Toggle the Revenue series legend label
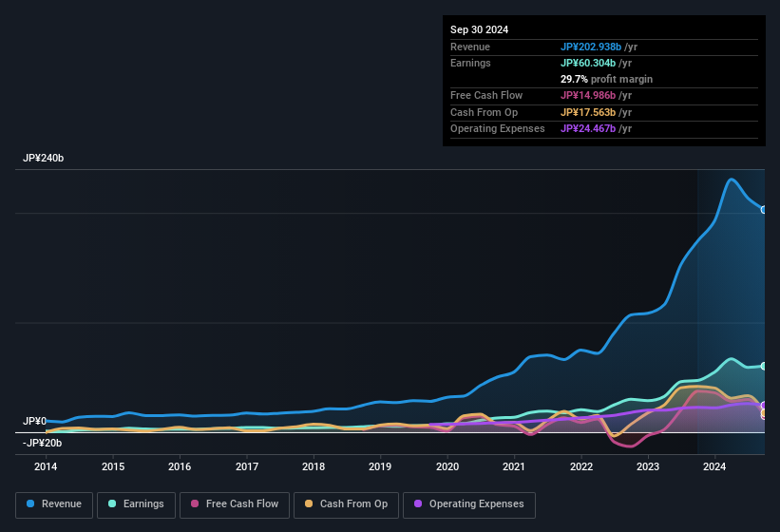Viewport: 780px width, 532px height. click(60, 504)
